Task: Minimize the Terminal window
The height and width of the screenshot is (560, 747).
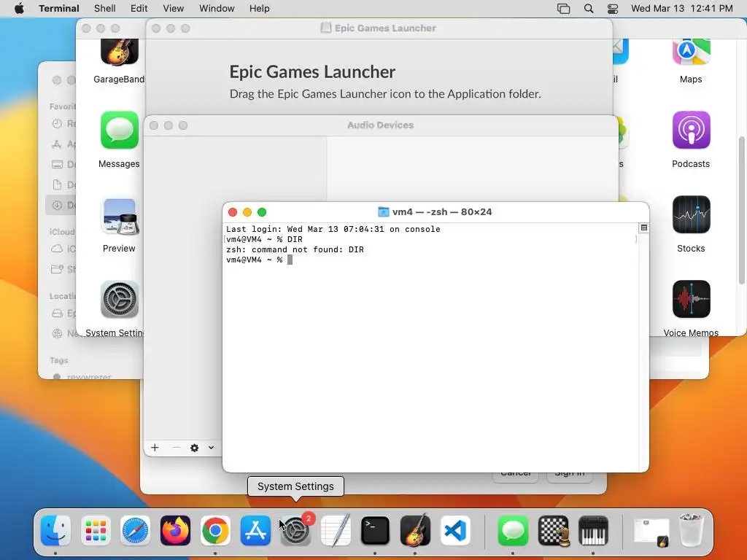Action: point(247,212)
